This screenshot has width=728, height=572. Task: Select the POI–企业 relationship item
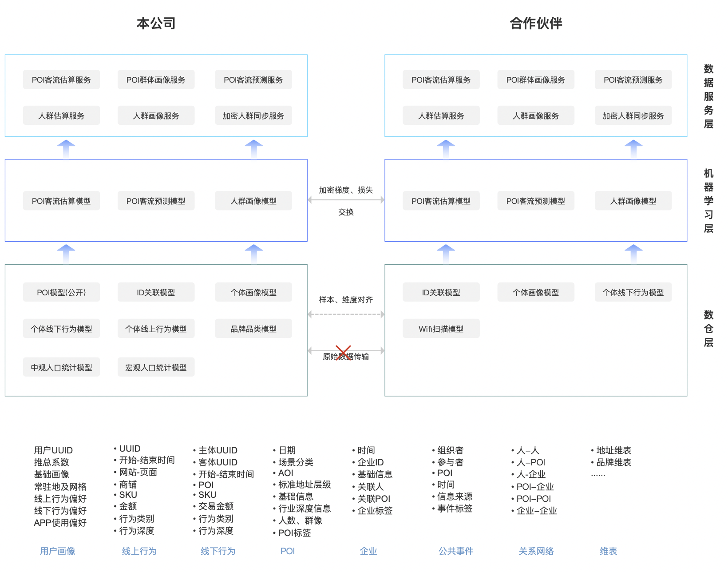(x=533, y=487)
